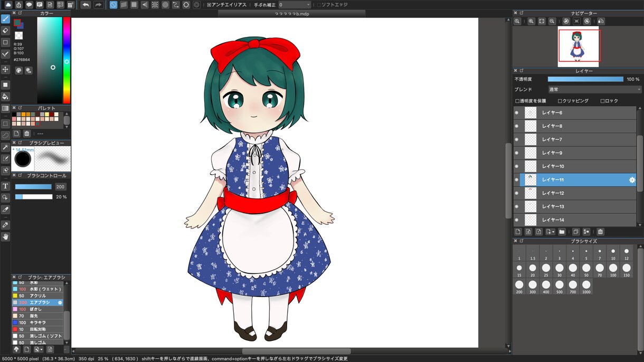Pop out the パレット panel
This screenshot has height=362, width=644.
pos(20,108)
